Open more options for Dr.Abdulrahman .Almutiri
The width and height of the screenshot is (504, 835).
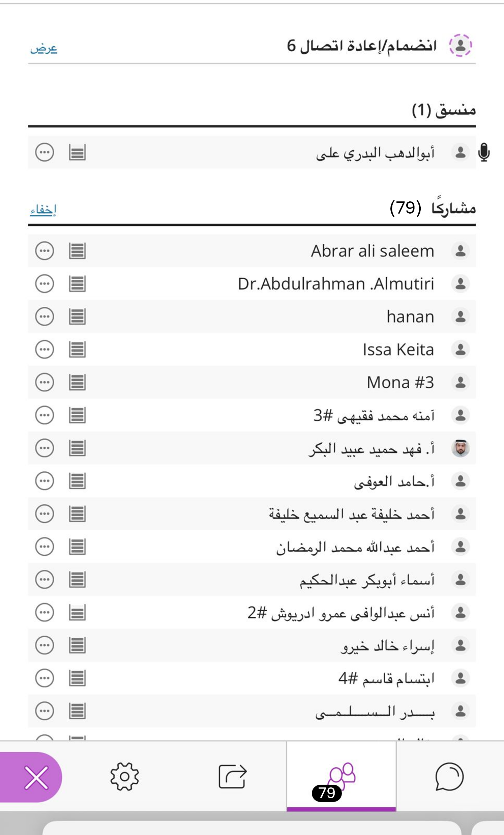click(45, 284)
